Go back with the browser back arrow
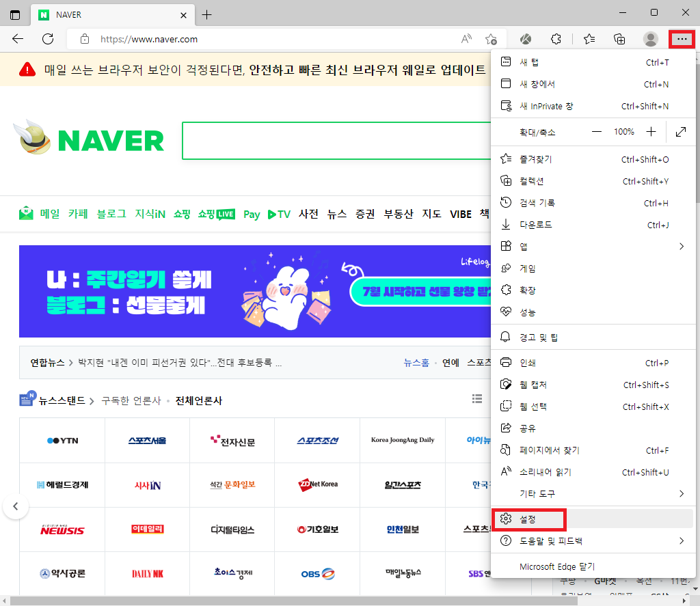 [x=18, y=39]
